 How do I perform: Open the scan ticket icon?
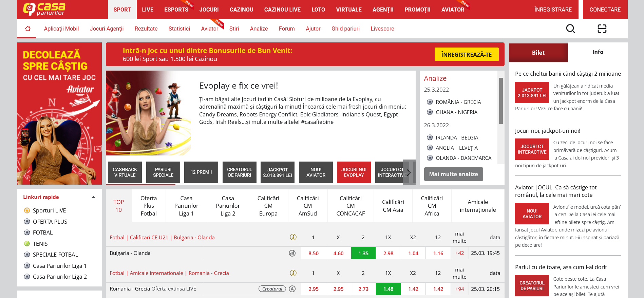[602, 29]
